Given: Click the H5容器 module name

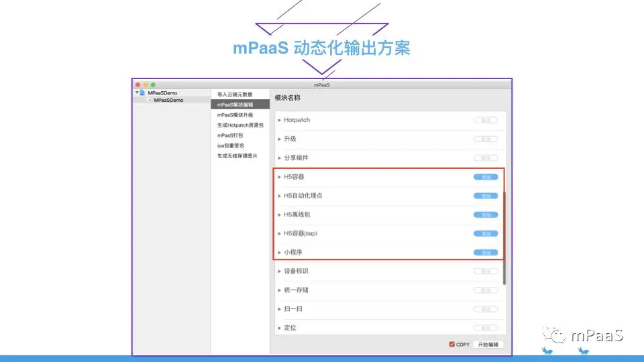Looking at the screenshot, I should pyautogui.click(x=294, y=176).
